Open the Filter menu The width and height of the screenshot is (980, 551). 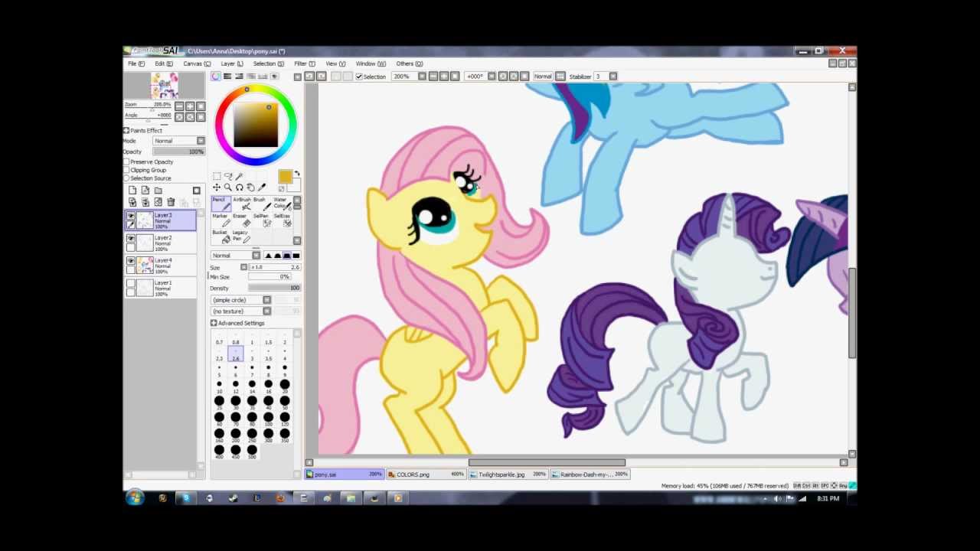click(304, 64)
